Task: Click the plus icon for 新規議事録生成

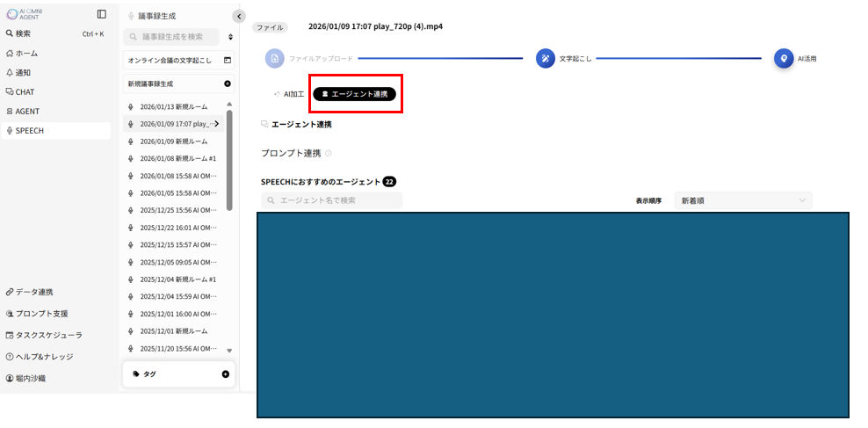Action: click(x=228, y=83)
